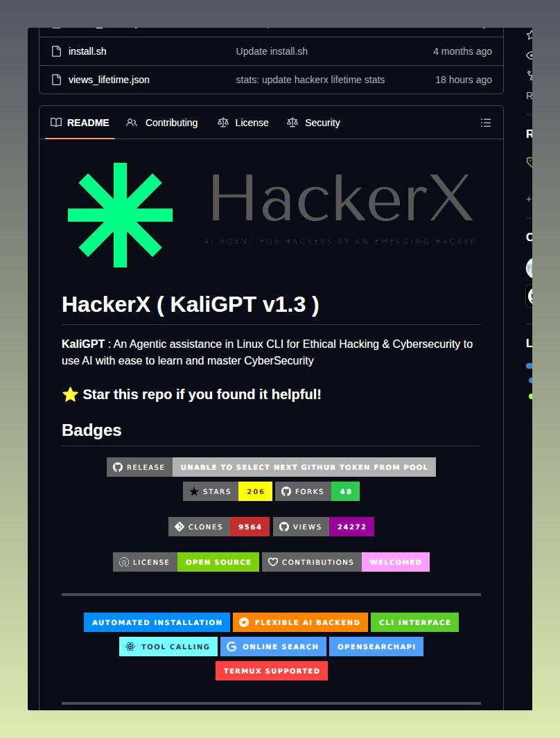Open the README outline list icon

(x=486, y=123)
